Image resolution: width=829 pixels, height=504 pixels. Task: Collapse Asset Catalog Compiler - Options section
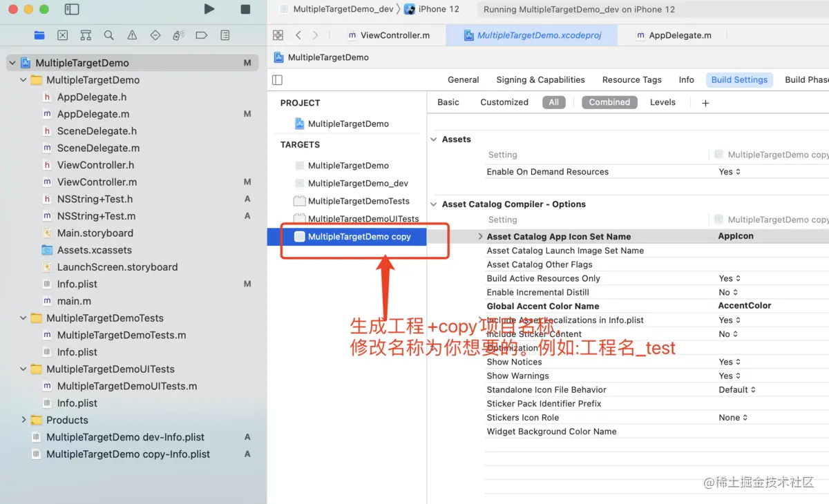(434, 204)
